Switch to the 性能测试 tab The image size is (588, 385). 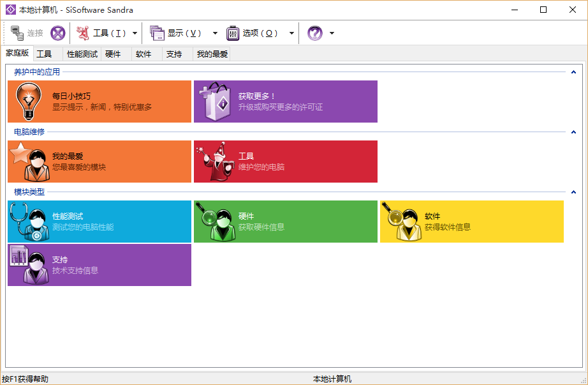coord(82,54)
